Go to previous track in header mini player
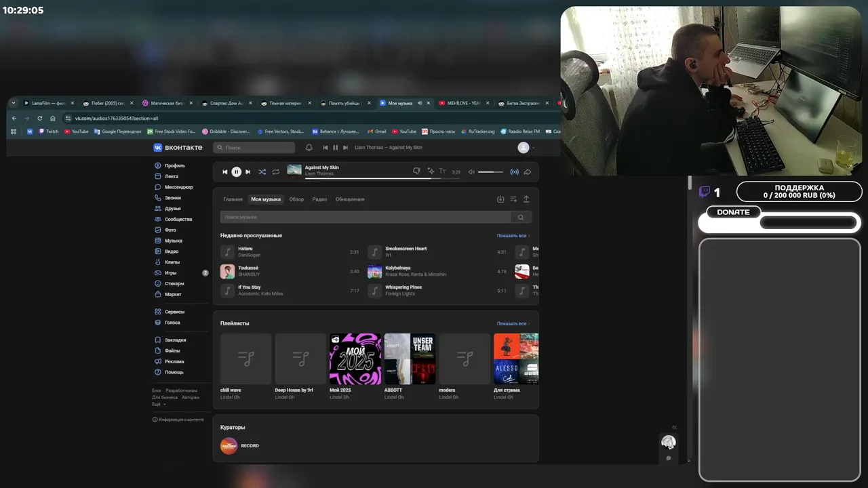 click(x=325, y=147)
